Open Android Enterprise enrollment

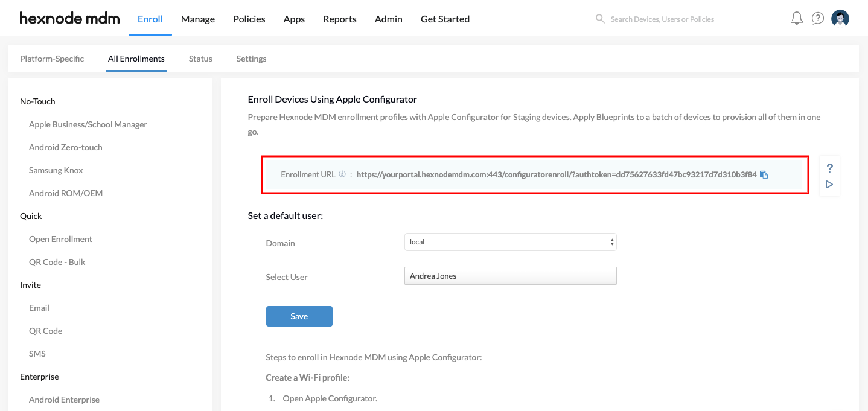pyautogui.click(x=64, y=400)
